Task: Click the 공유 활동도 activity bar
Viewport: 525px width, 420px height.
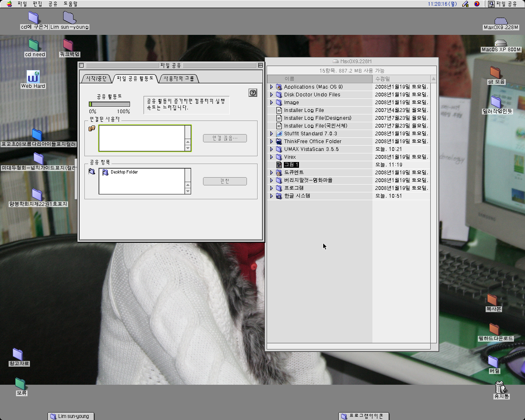Action: [109, 104]
